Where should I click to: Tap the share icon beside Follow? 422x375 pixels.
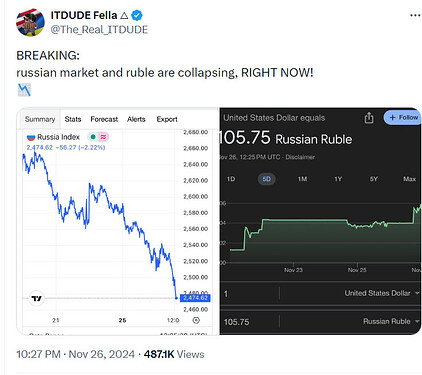pos(369,118)
